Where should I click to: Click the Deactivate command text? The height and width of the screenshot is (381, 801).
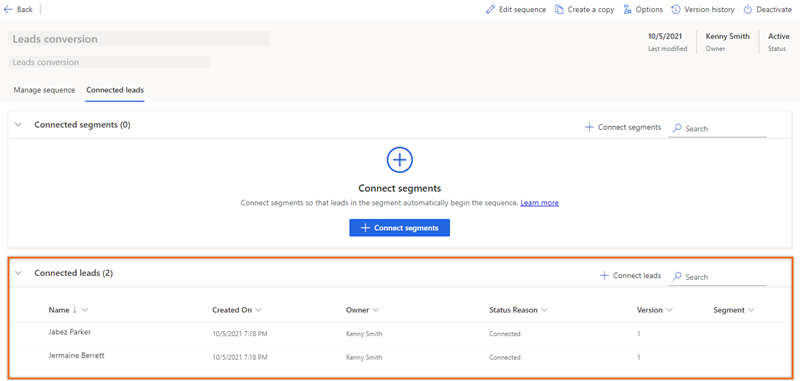[x=774, y=9]
